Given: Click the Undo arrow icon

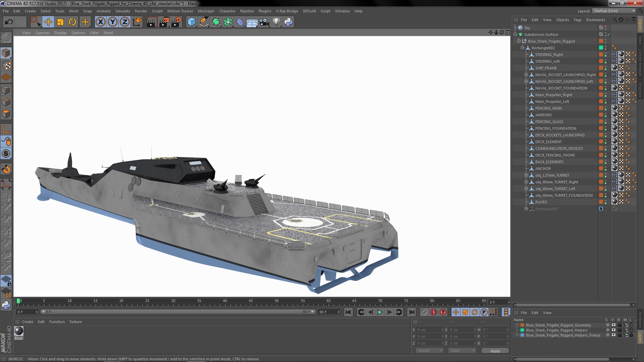Looking at the screenshot, I should [x=9, y=22].
